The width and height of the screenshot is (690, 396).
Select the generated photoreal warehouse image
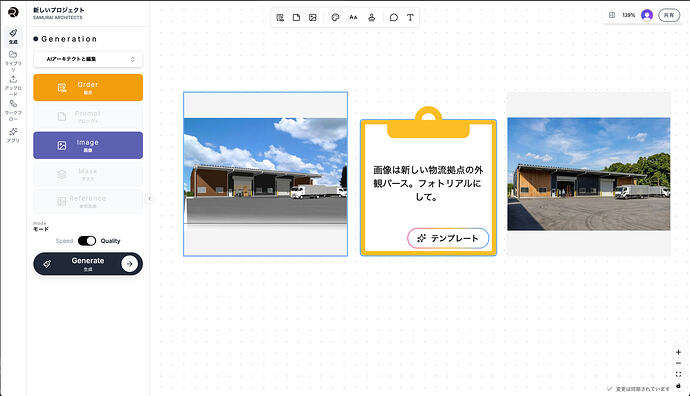pyautogui.click(x=589, y=174)
